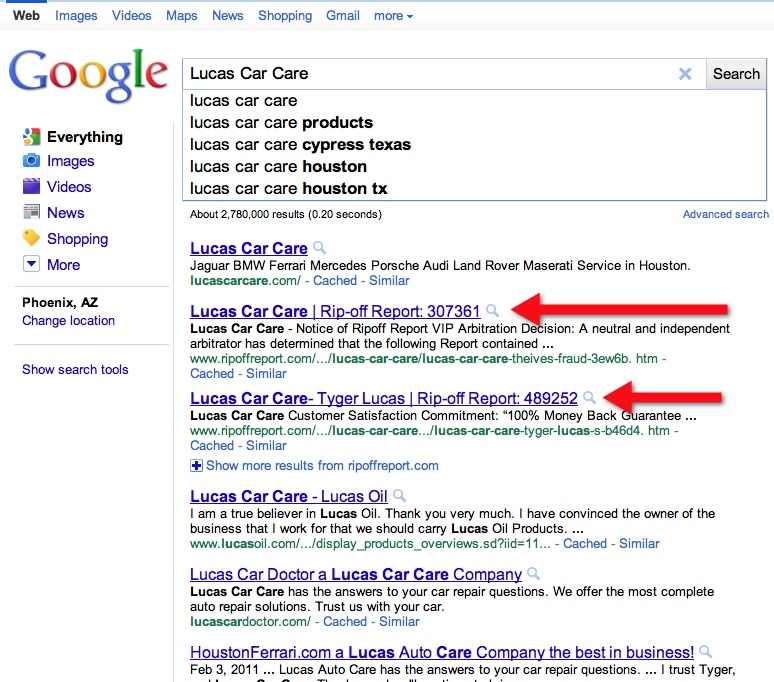The height and width of the screenshot is (682, 774).
Task: Preview Rip-off Report 307361 with magnifier icon
Action: pos(492,310)
